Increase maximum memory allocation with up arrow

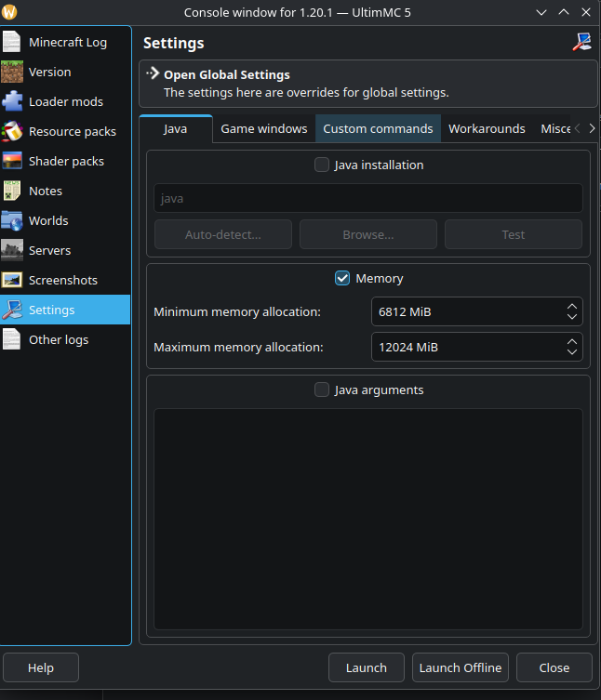point(572,342)
